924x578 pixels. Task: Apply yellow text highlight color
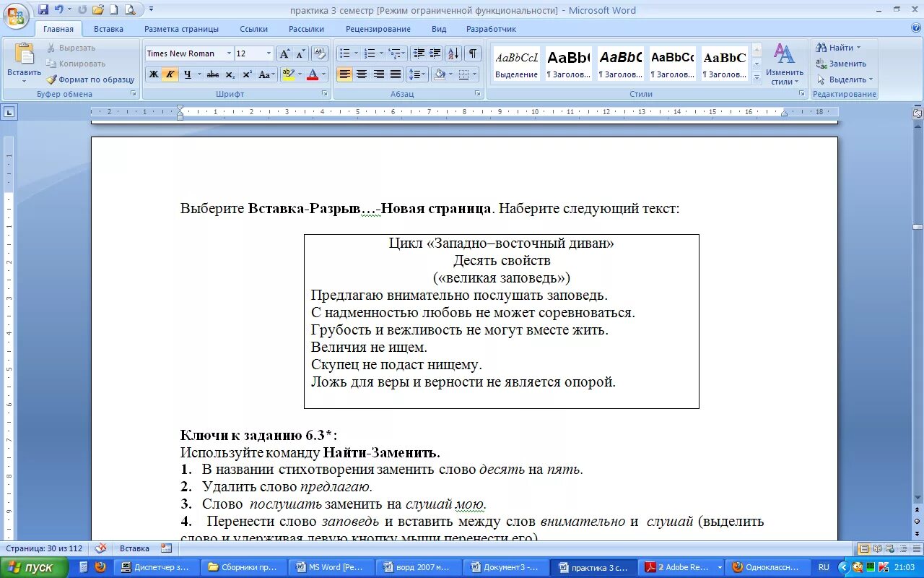tap(287, 74)
